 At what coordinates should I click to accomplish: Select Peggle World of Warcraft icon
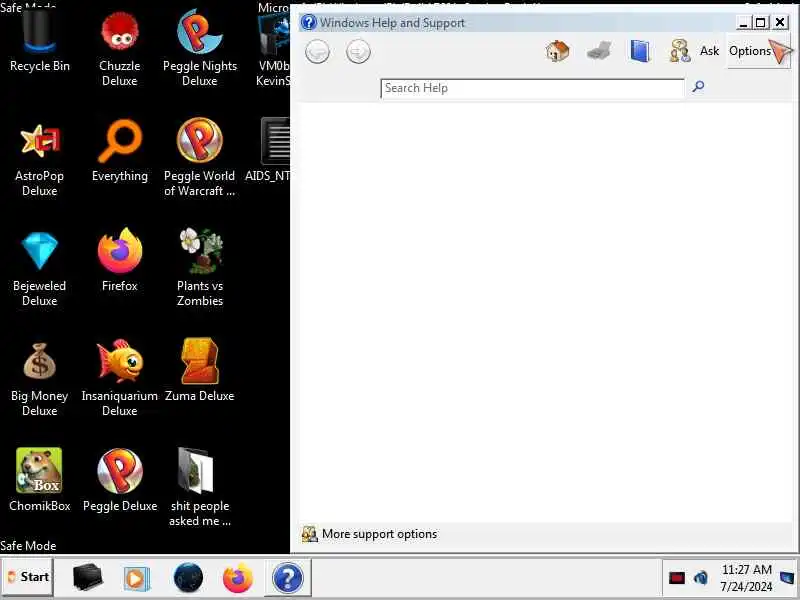click(199, 157)
